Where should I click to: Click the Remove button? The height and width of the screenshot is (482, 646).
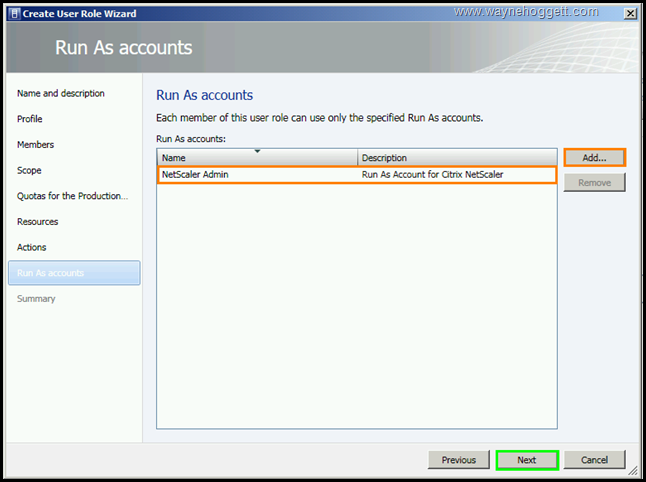coord(594,183)
